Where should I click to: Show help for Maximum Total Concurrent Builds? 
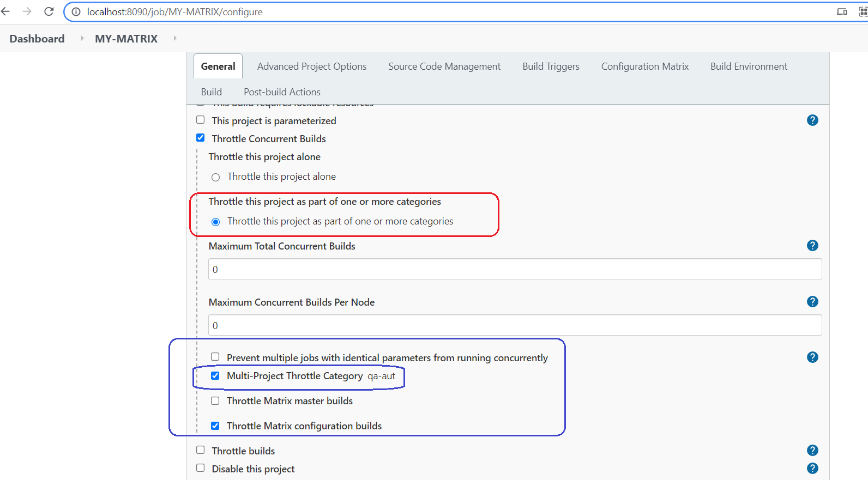click(x=812, y=246)
